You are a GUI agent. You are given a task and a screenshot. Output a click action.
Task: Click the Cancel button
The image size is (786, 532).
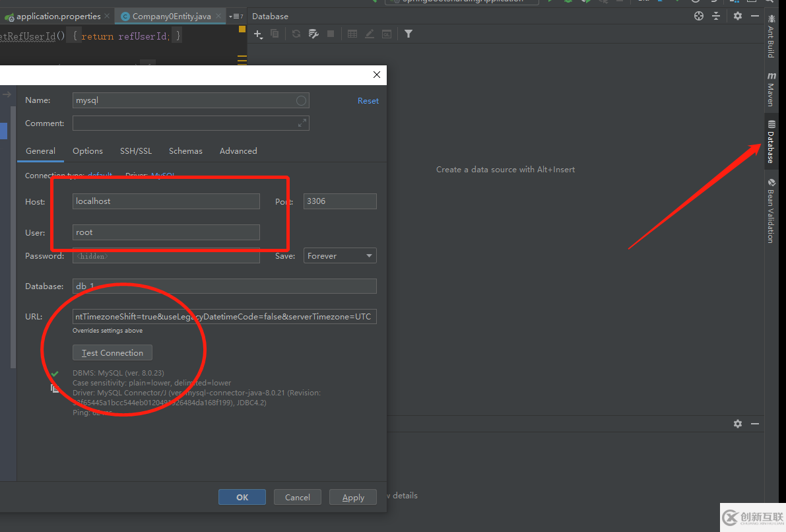297,498
